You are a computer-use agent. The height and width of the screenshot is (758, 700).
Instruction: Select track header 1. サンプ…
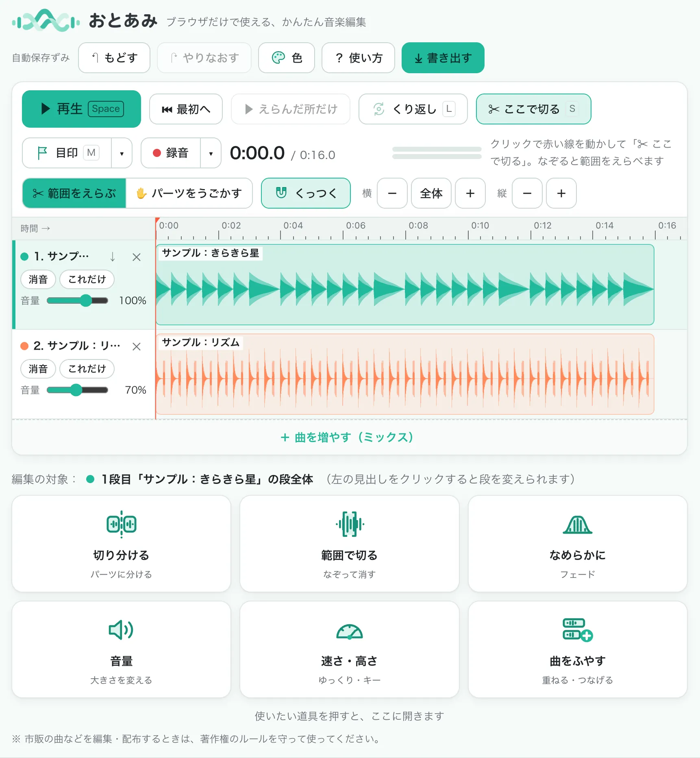point(61,256)
